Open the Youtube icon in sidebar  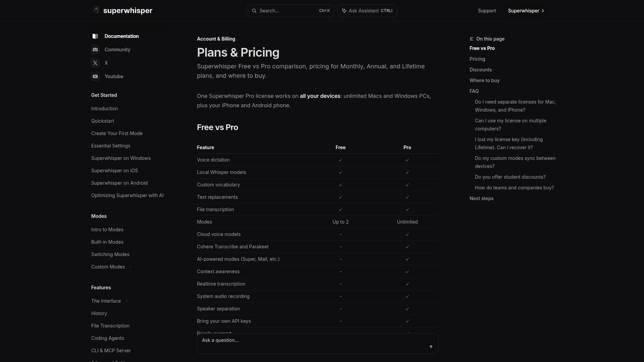[x=95, y=77]
